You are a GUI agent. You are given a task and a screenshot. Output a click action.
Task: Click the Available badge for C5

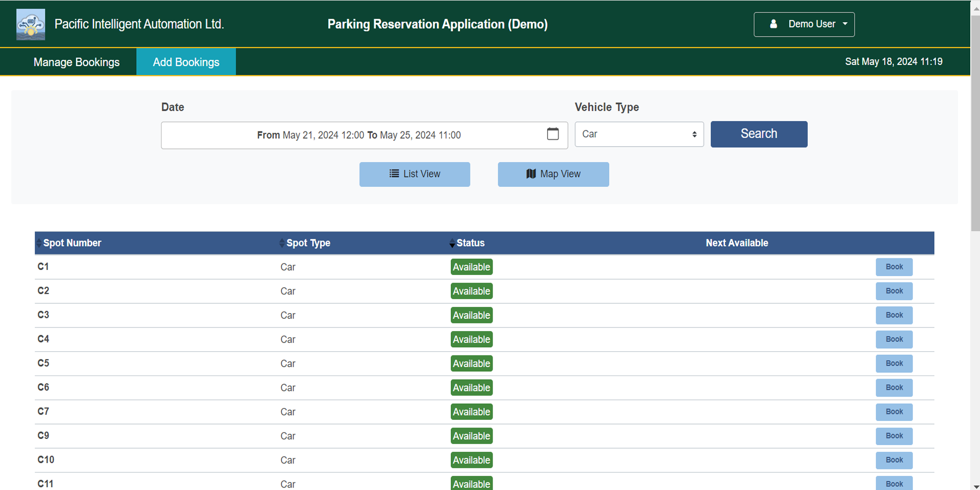point(471,364)
